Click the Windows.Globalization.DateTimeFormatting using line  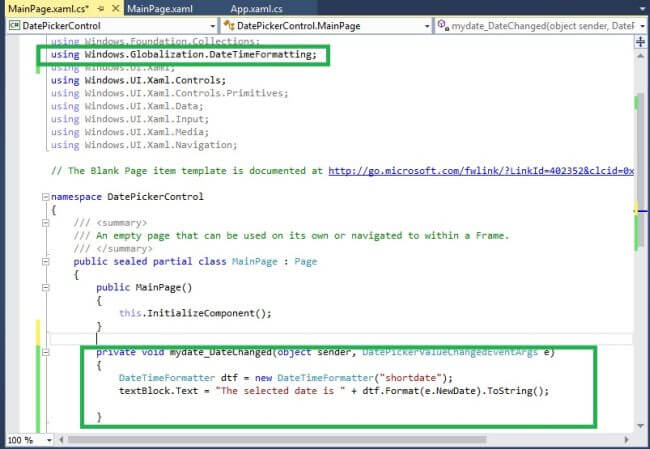click(184, 55)
